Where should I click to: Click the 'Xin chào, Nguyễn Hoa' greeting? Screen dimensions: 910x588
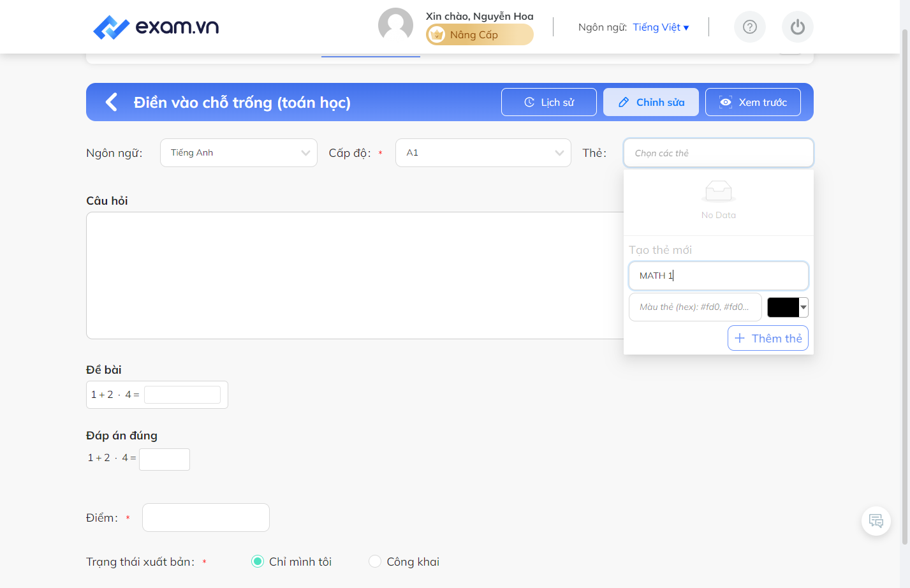(x=480, y=16)
